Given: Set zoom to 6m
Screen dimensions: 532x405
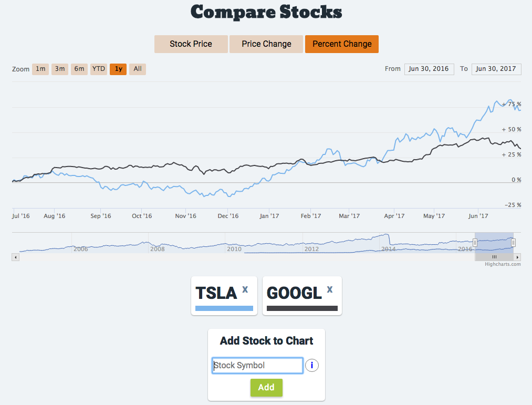Looking at the screenshot, I should coord(79,69).
